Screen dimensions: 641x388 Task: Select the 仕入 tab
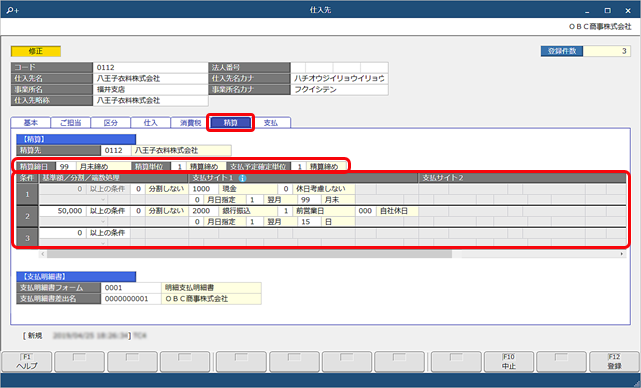[150, 123]
